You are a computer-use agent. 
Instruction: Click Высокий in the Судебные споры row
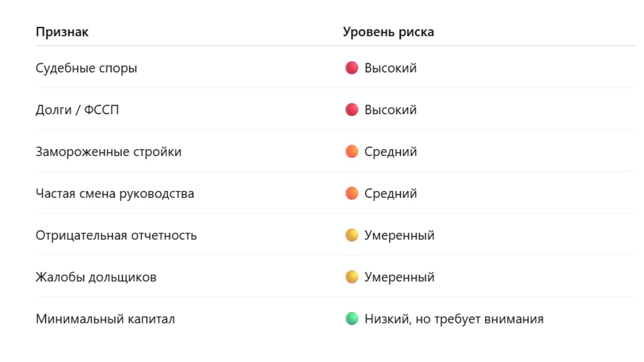click(390, 69)
